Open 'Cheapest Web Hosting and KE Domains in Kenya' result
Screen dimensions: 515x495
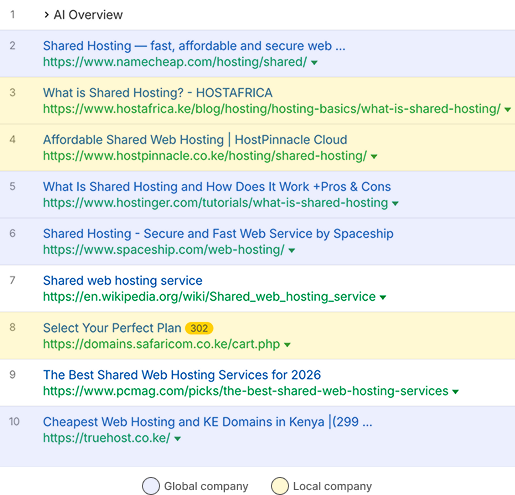[207, 422]
